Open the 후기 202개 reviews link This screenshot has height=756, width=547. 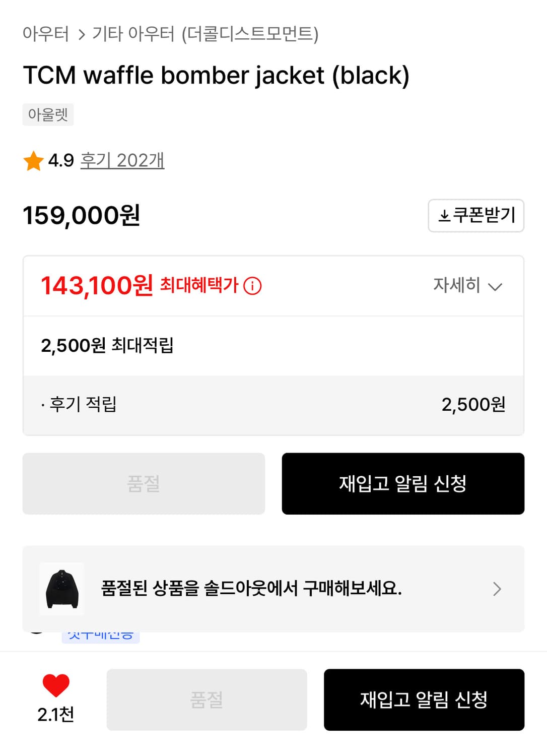click(122, 161)
